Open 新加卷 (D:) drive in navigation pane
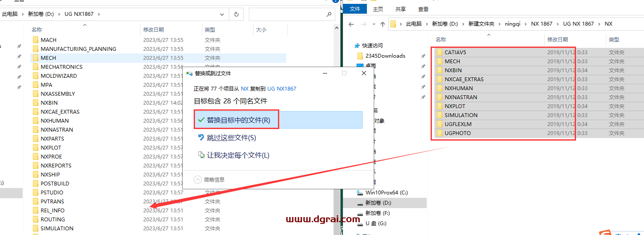The width and height of the screenshot is (644, 235). click(x=378, y=203)
